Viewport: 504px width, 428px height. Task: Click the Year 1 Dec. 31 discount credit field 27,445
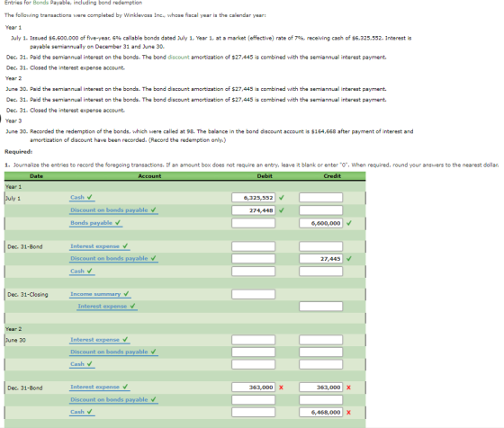[320, 258]
